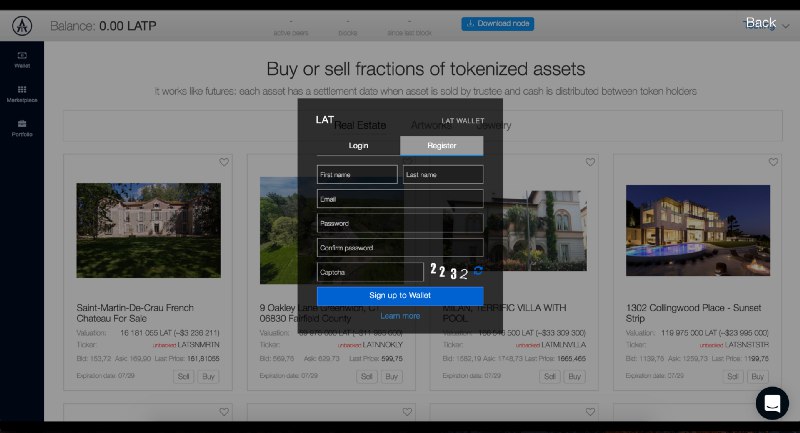Viewport: 800px width, 433px height.
Task: Favorite the Milan villa listing heart
Action: pyautogui.click(x=590, y=162)
